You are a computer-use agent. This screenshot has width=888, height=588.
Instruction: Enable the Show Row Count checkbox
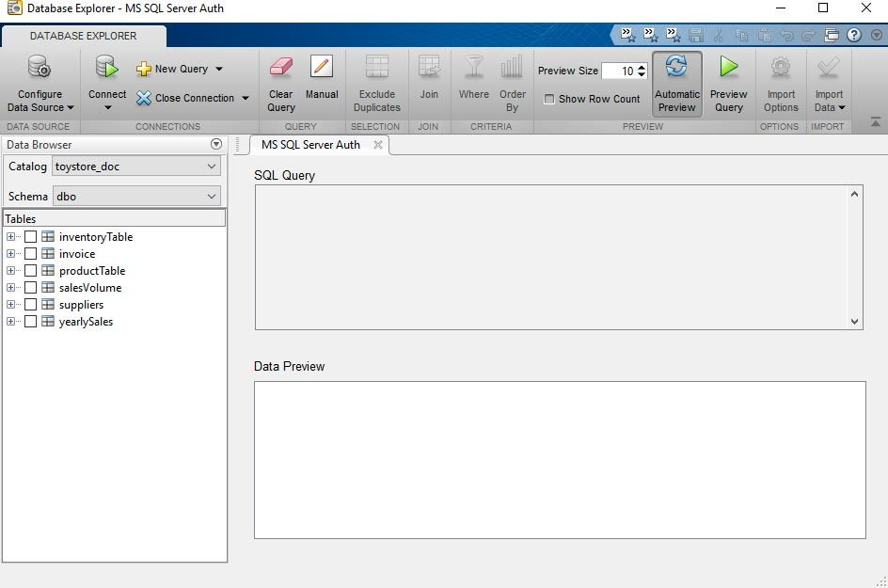549,99
